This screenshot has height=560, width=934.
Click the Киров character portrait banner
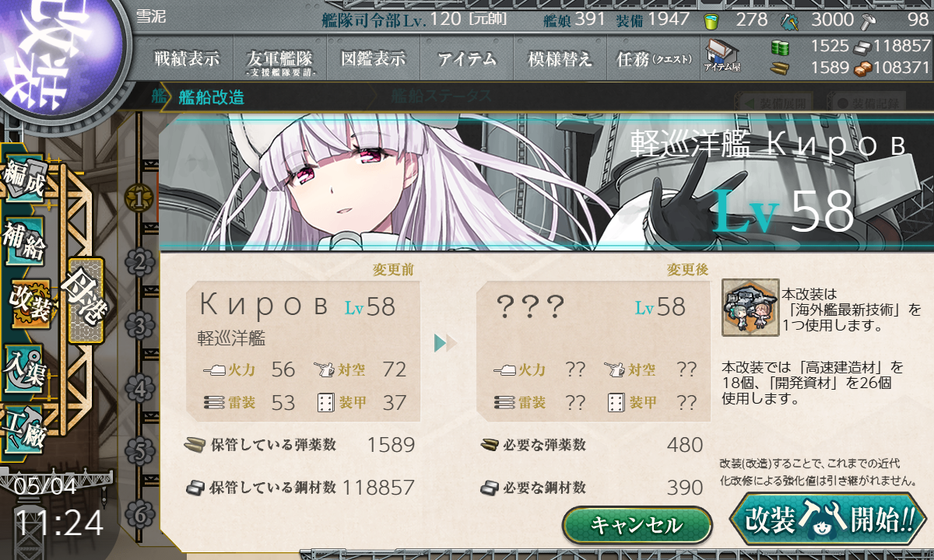(545, 183)
